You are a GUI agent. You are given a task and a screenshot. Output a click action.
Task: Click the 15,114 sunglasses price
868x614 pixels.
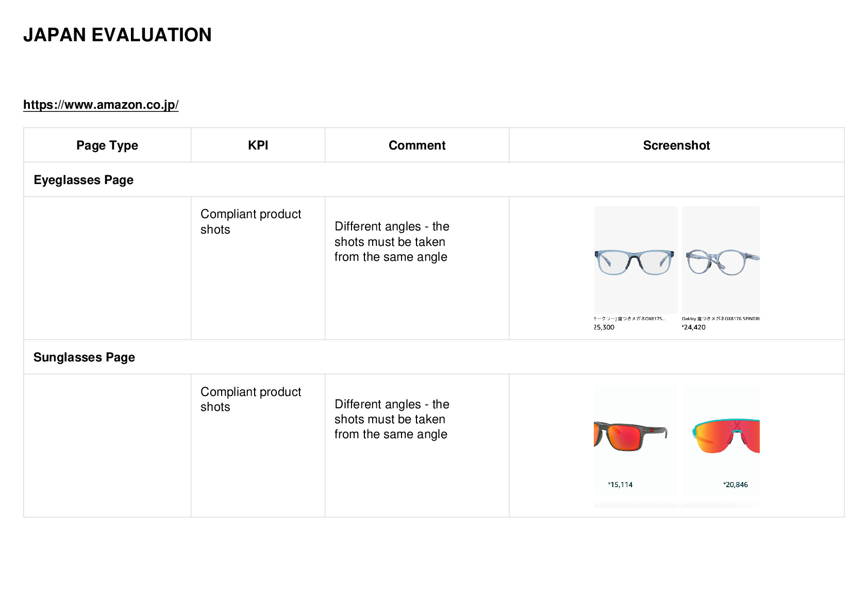pos(620,485)
